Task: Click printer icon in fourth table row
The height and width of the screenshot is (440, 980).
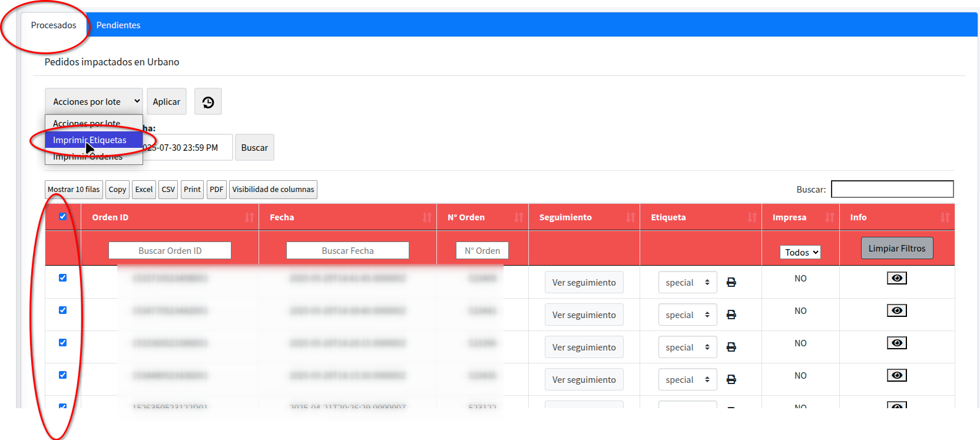Action: point(731,380)
